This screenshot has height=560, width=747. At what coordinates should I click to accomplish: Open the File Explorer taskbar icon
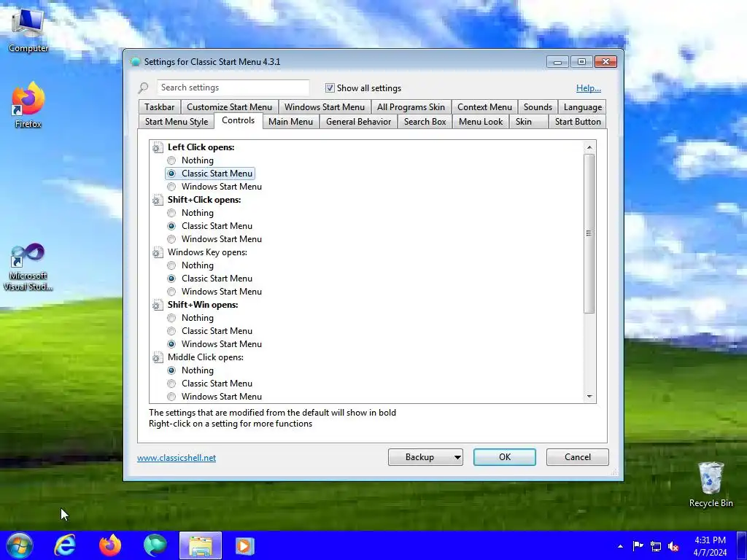201,545
